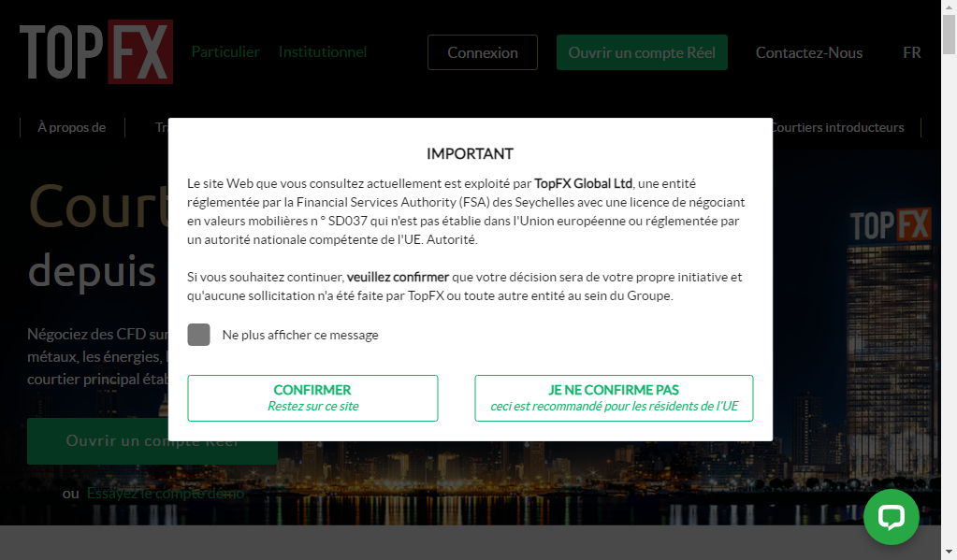Viewport: 957px width, 560px height.
Task: Click the scrollbar down arrow
Action: point(949,553)
